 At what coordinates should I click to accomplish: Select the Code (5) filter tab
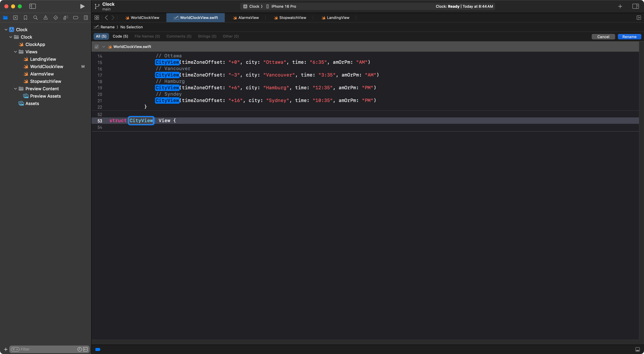120,36
